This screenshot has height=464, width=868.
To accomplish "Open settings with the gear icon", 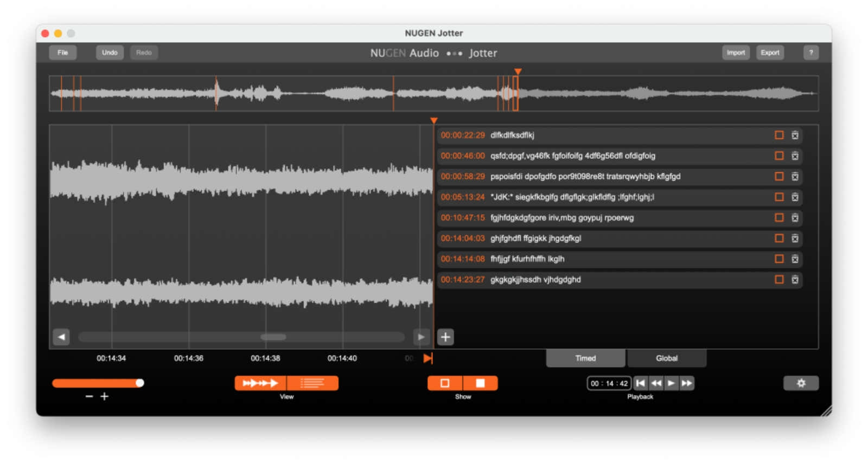I will click(801, 383).
